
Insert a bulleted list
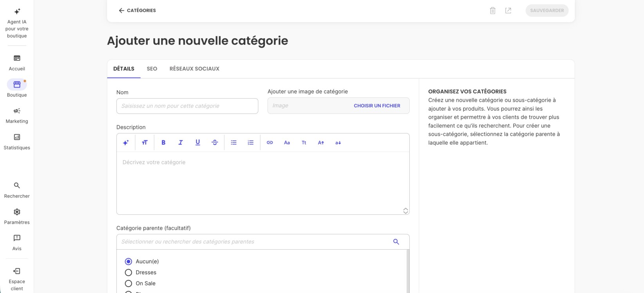pos(234,143)
